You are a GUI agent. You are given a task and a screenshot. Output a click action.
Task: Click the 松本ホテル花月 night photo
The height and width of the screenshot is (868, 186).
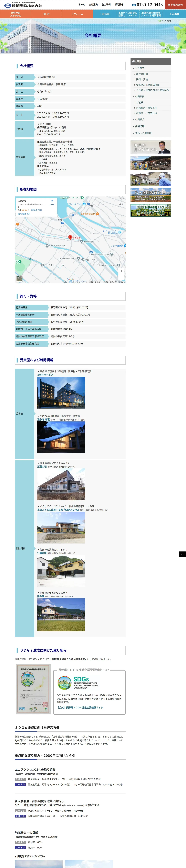[61, 393]
